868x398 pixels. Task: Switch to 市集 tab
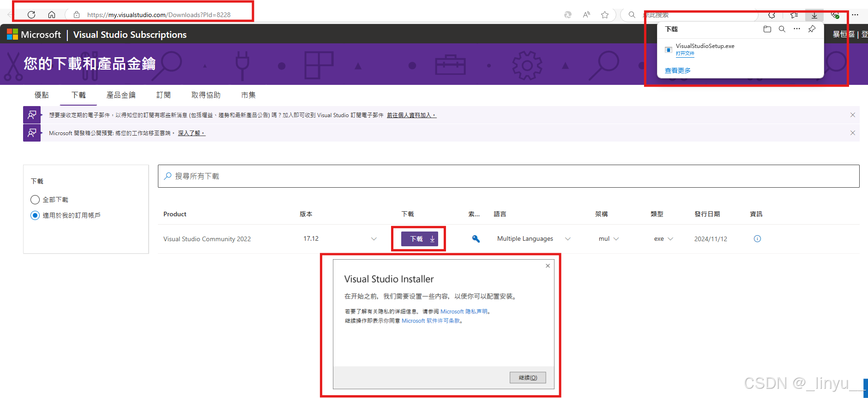coord(248,95)
